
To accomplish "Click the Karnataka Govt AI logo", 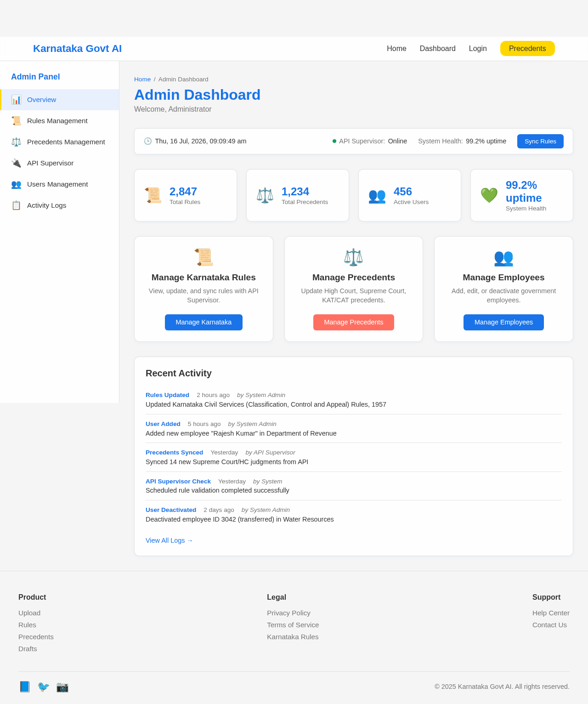I will click(77, 49).
